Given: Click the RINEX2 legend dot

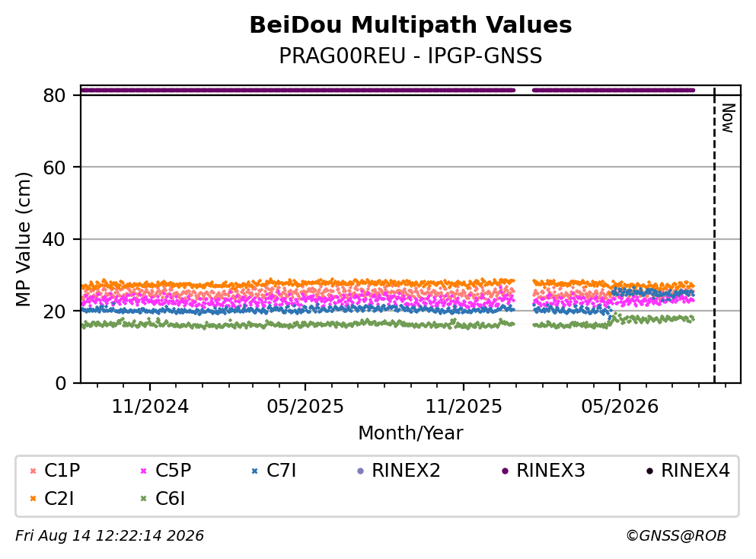Looking at the screenshot, I should click(360, 471).
